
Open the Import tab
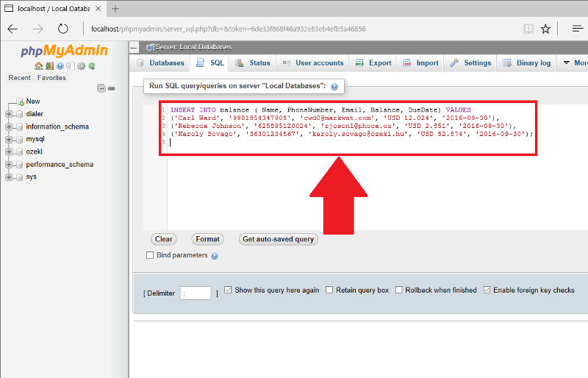[x=421, y=63]
